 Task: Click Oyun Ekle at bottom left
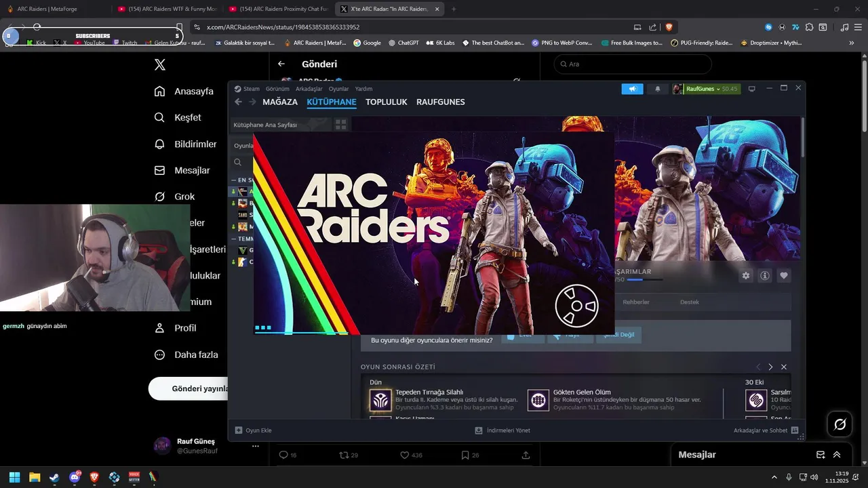(253, 430)
